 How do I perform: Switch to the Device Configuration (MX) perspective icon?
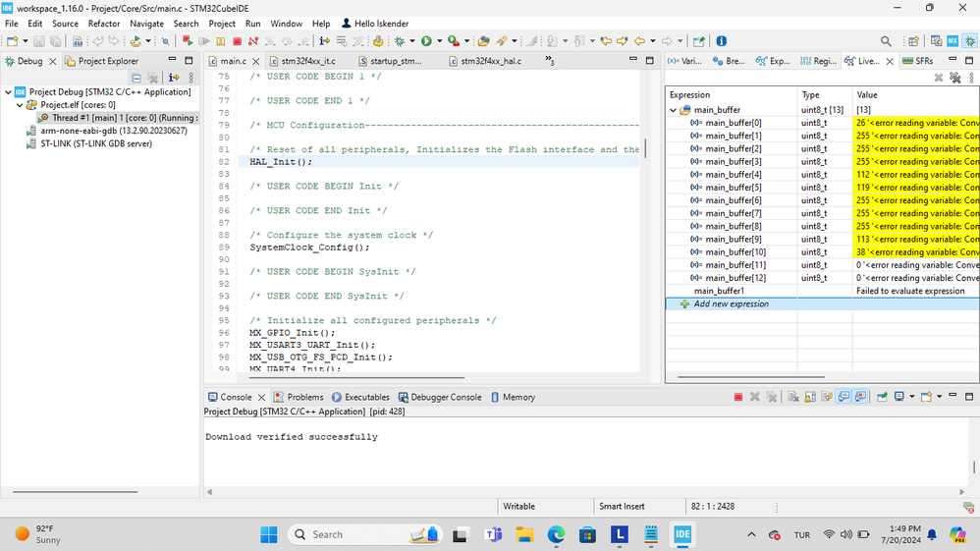coord(952,41)
